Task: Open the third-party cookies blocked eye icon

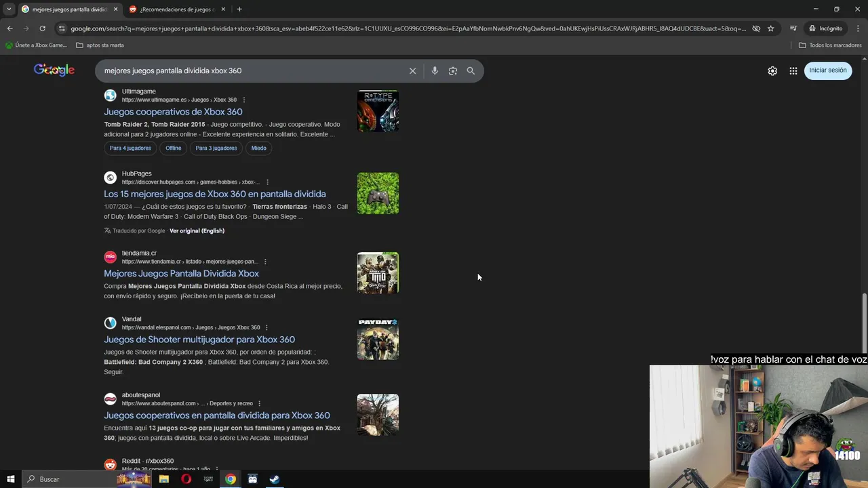Action: tap(755, 28)
